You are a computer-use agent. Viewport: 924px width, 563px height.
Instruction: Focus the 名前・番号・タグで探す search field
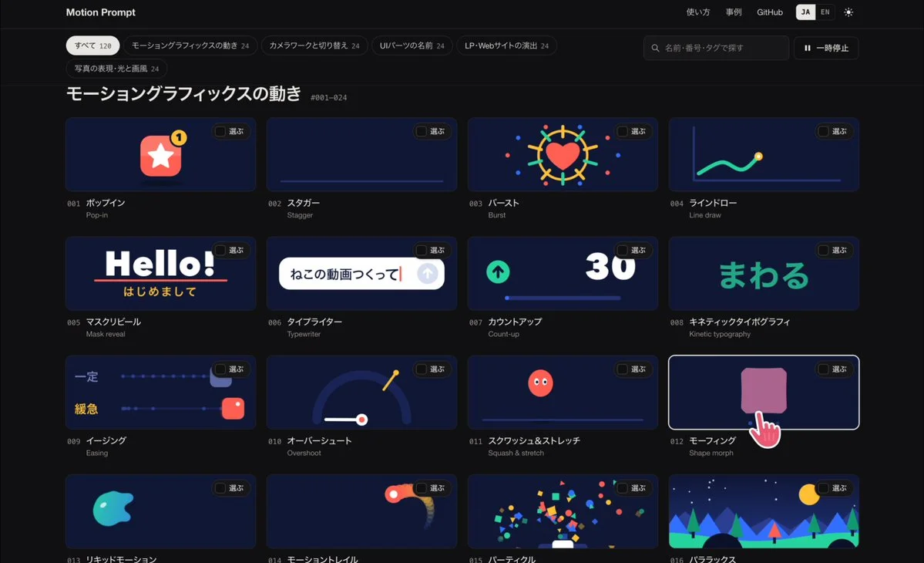(716, 49)
